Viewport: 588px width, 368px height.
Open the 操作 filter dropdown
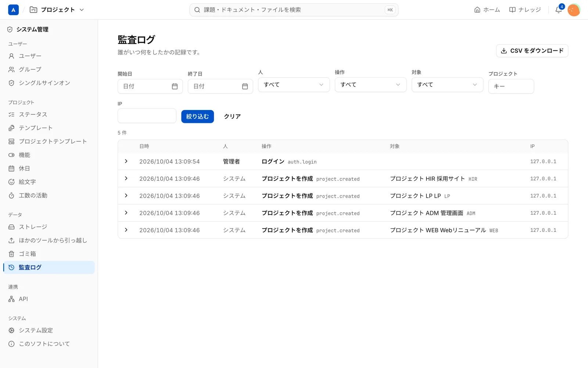point(370,85)
